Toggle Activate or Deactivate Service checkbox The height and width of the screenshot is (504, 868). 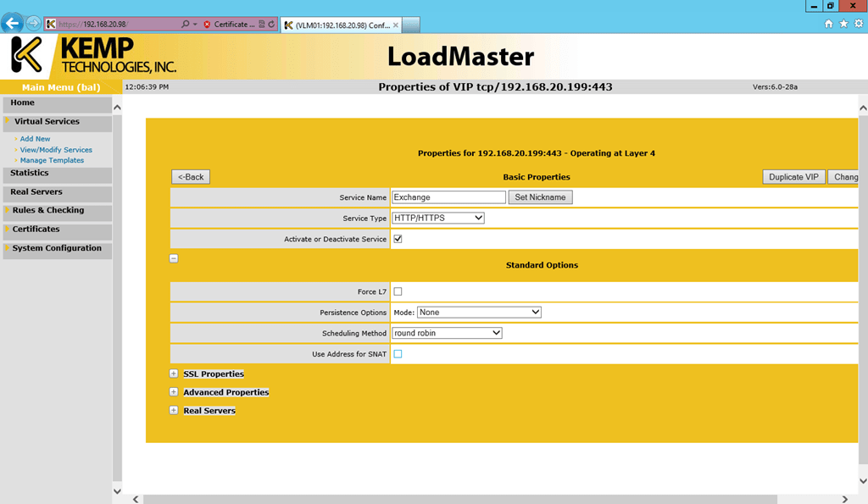click(398, 239)
